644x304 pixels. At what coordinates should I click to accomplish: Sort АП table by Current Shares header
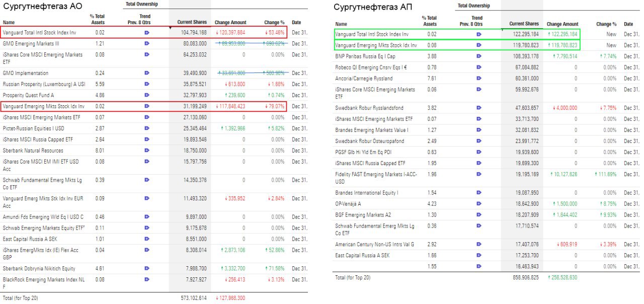(524, 24)
